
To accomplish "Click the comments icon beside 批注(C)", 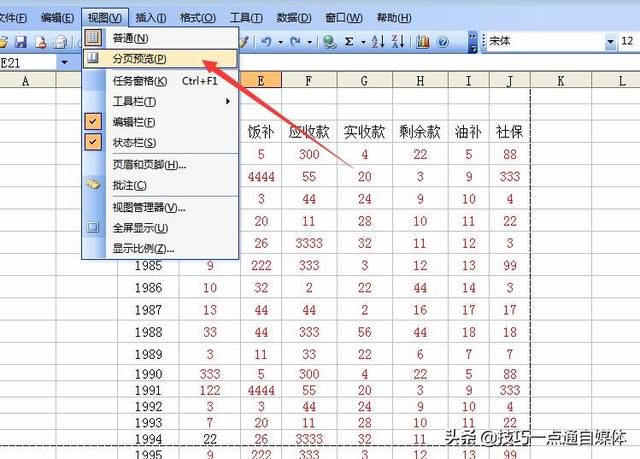I will pyautogui.click(x=93, y=185).
